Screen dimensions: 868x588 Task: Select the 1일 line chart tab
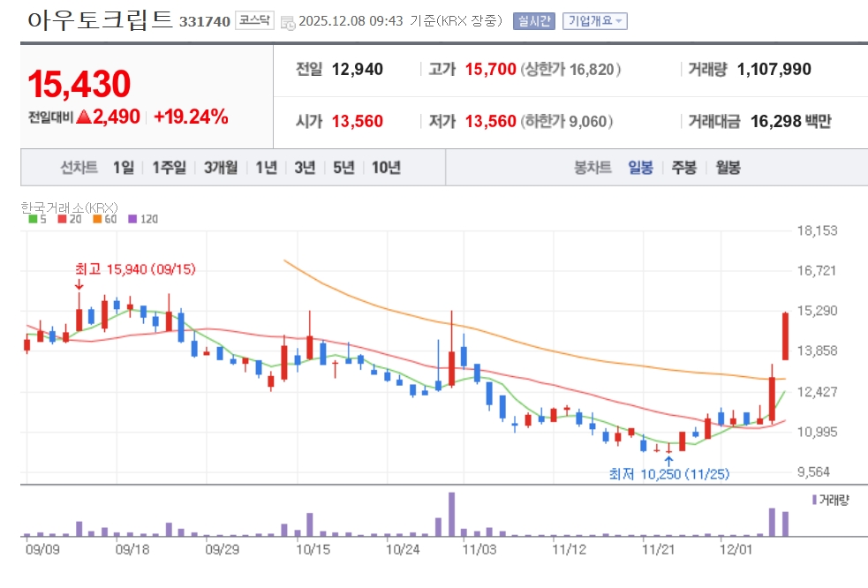[124, 167]
